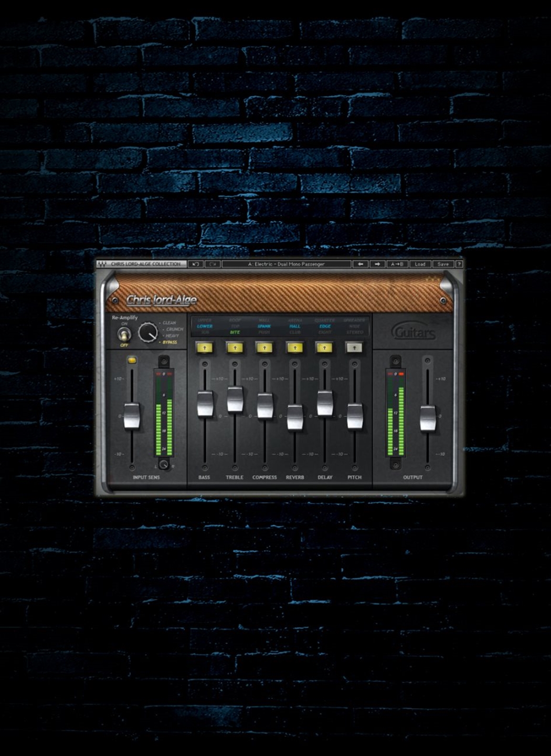Click the lit EDGE delay mode label
This screenshot has width=551, height=756.
point(325,326)
